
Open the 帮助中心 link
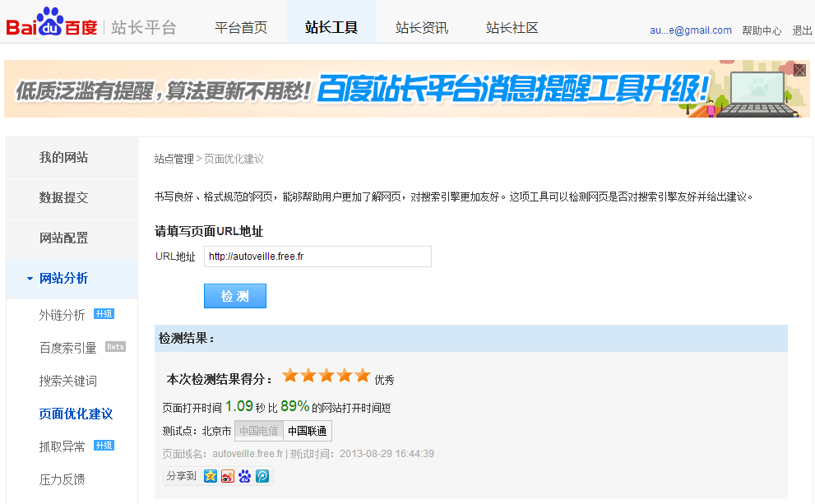point(762,30)
